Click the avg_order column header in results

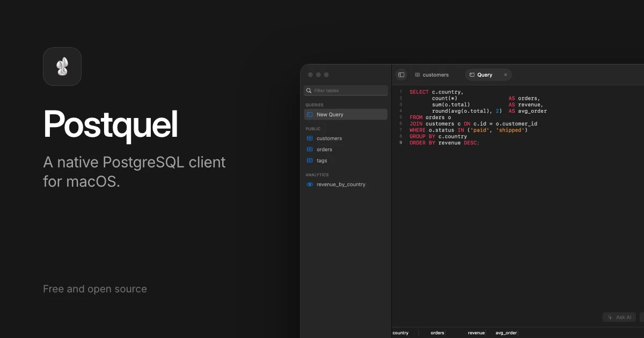506,333
